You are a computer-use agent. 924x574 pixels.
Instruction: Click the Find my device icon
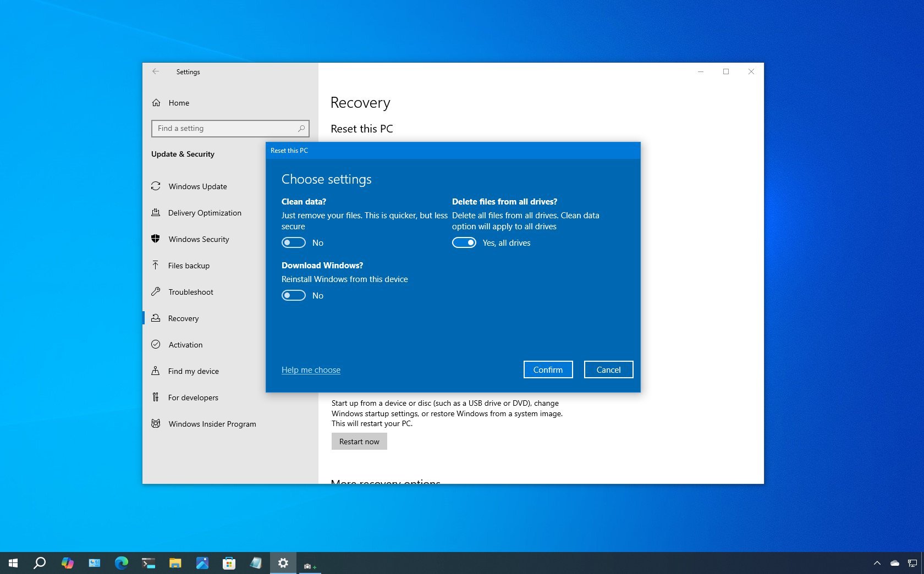pyautogui.click(x=156, y=371)
